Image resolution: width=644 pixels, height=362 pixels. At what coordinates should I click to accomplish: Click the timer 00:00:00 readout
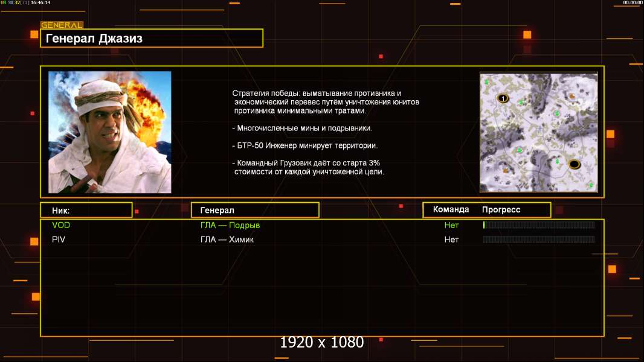click(633, 2)
